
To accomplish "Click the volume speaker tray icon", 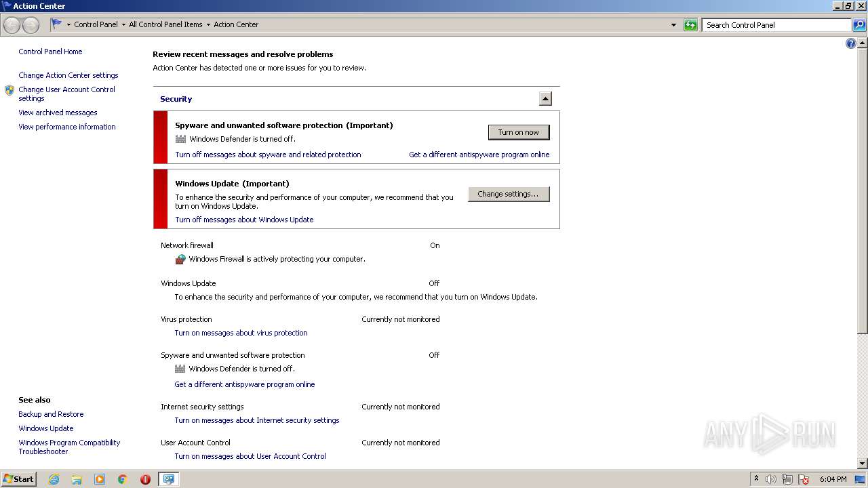I will tap(771, 479).
